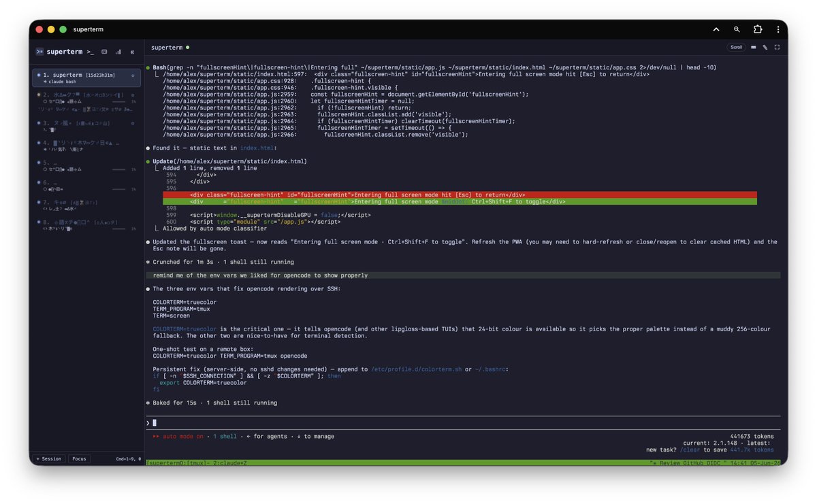
Task: Click the 'auto mode on' status text
Action: coord(182,437)
